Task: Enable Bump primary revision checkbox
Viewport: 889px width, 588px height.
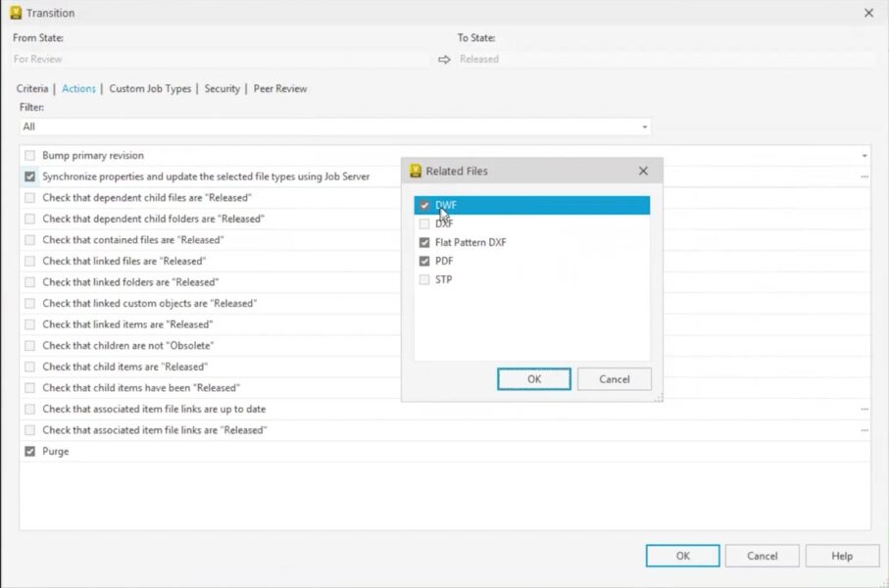Action: tap(29, 155)
